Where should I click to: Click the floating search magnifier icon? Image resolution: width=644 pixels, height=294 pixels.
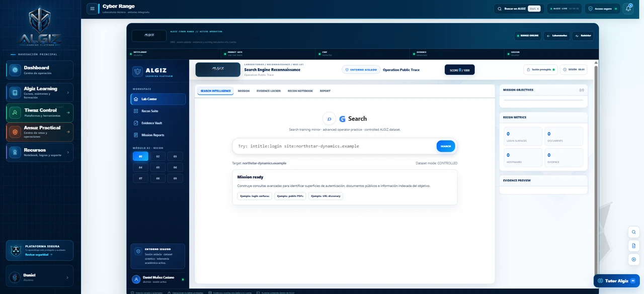tap(633, 232)
